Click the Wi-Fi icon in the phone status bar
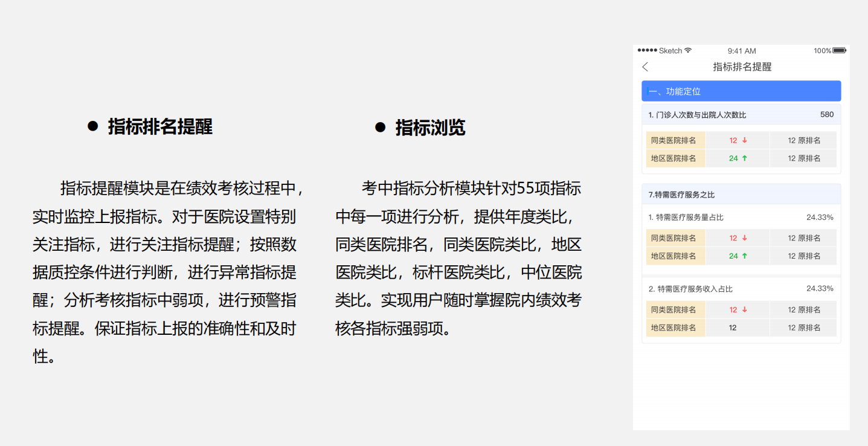Screen dimensions: 868x446 (688, 51)
